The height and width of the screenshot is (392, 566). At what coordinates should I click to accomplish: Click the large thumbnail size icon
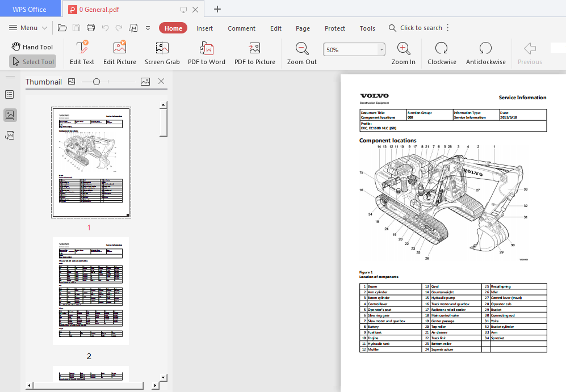(145, 82)
